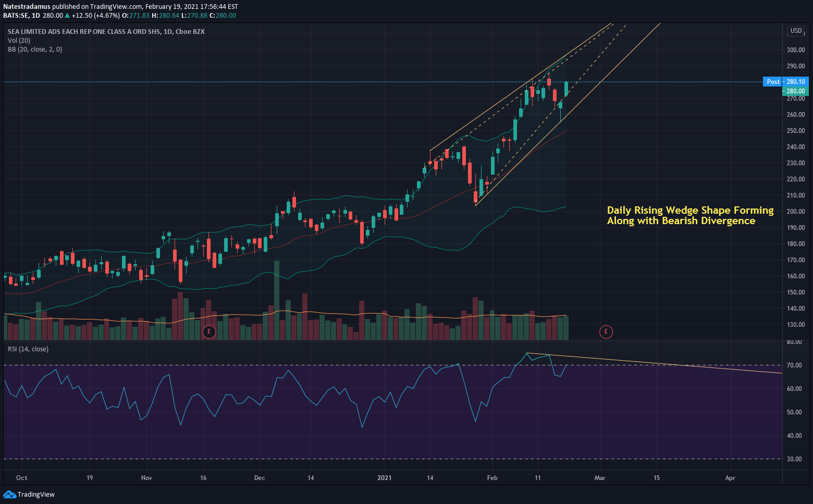This screenshot has height=504, width=813.
Task: Click the 240.00 price axis label
Action: (796, 147)
